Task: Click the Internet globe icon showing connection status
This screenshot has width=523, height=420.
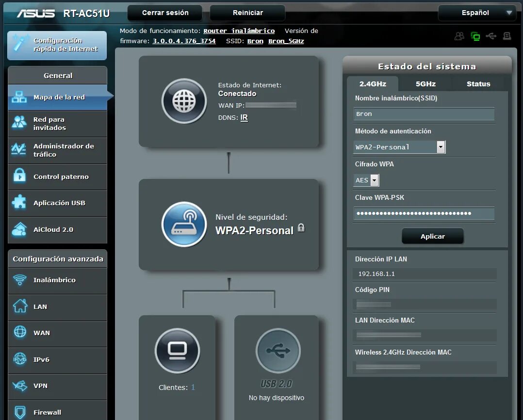Action: coord(184,101)
